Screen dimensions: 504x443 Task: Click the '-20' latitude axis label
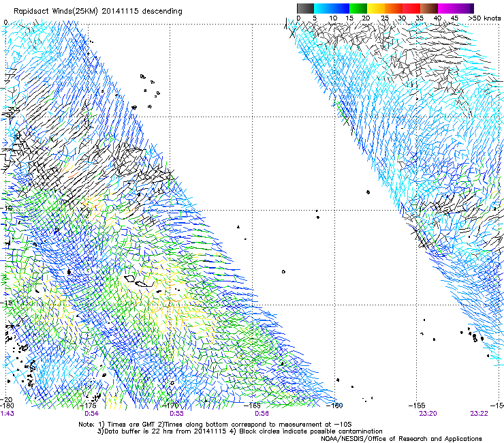7,400
